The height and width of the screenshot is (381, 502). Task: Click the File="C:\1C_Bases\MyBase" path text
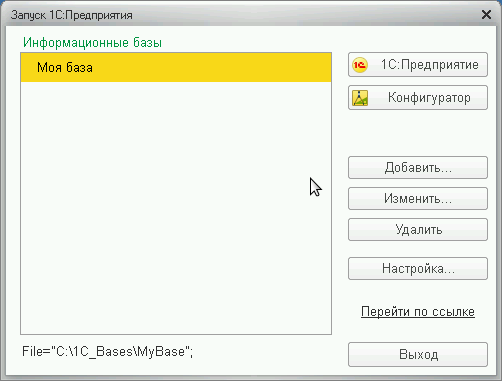(x=107, y=351)
